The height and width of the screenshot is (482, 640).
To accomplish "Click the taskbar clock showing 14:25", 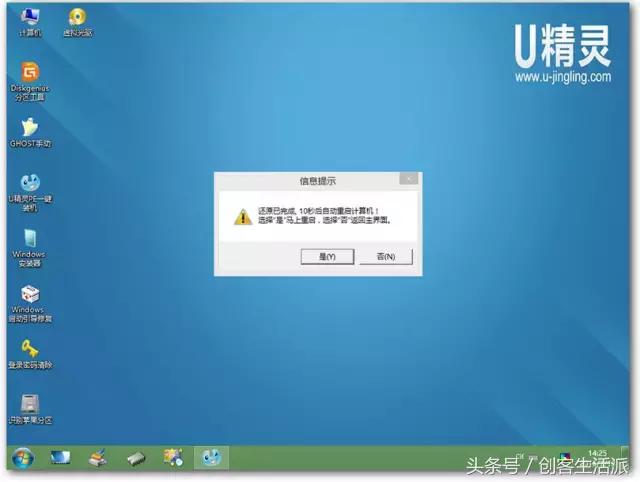I will (x=597, y=453).
